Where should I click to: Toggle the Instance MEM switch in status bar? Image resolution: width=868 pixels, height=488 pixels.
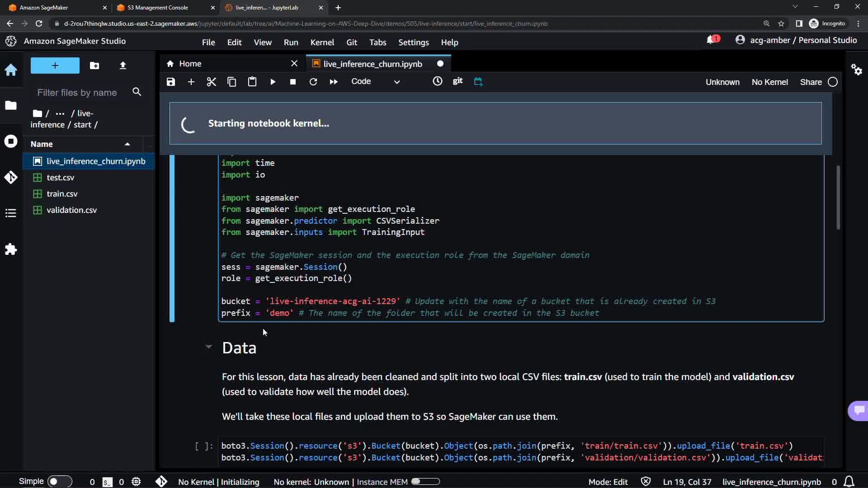[425, 482]
